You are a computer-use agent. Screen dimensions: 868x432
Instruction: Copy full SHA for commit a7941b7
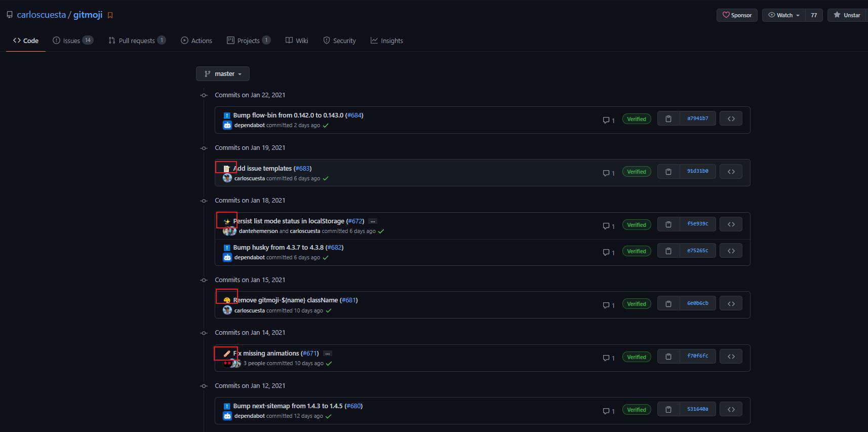[668, 119]
